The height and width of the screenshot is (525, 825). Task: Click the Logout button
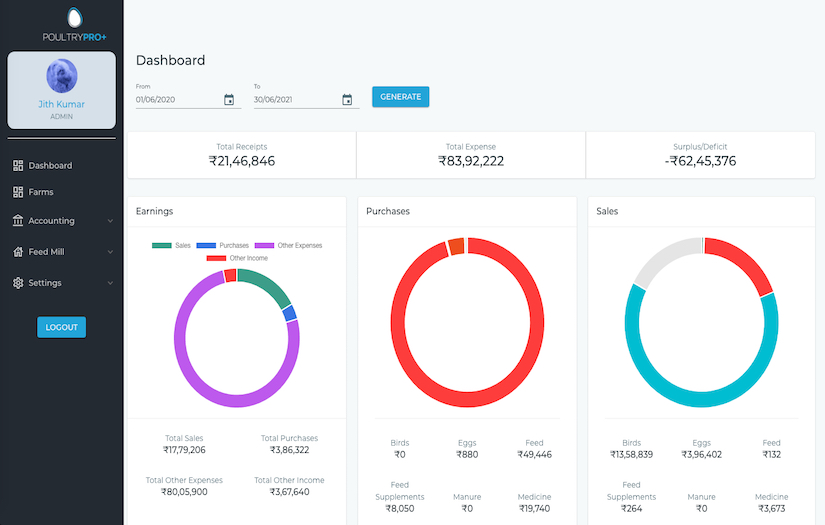(61, 327)
